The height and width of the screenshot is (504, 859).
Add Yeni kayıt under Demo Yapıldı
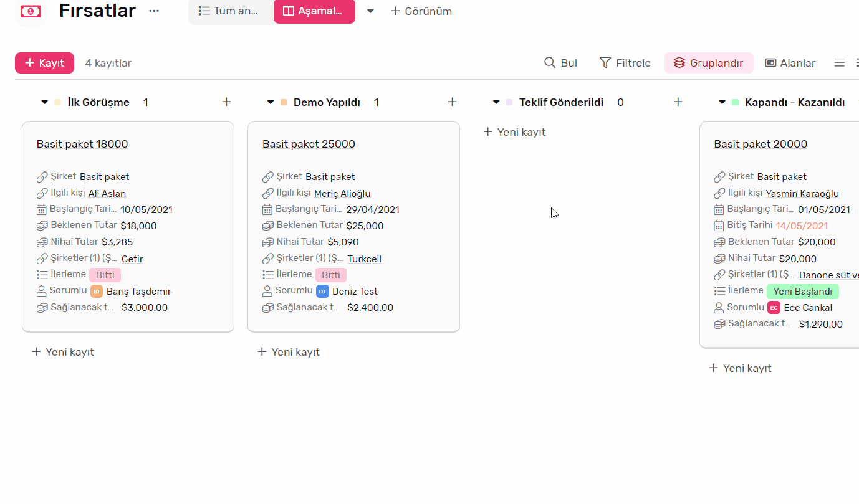(x=289, y=352)
